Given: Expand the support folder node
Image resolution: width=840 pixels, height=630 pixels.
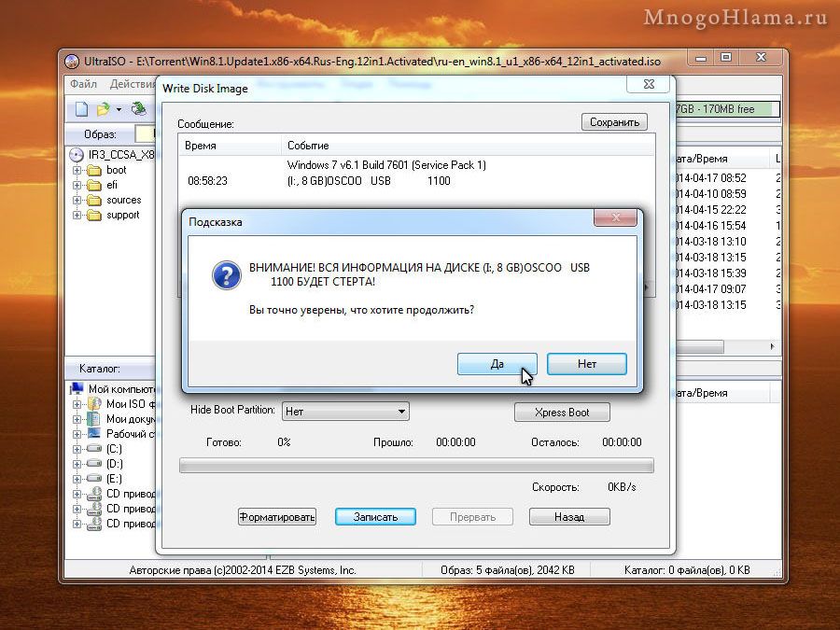Looking at the screenshot, I should click(77, 215).
